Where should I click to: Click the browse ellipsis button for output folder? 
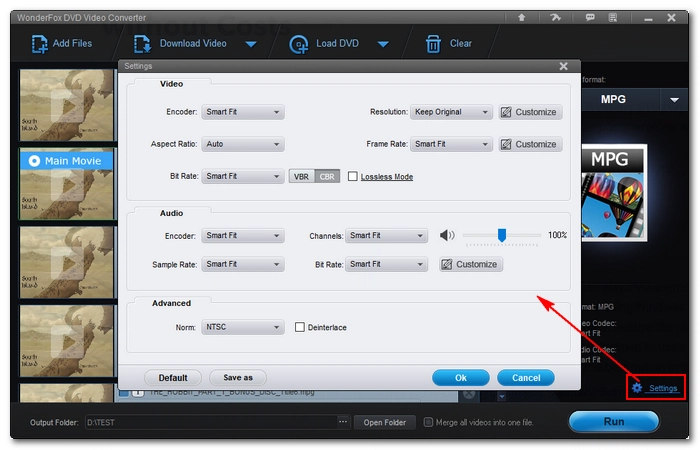point(343,422)
